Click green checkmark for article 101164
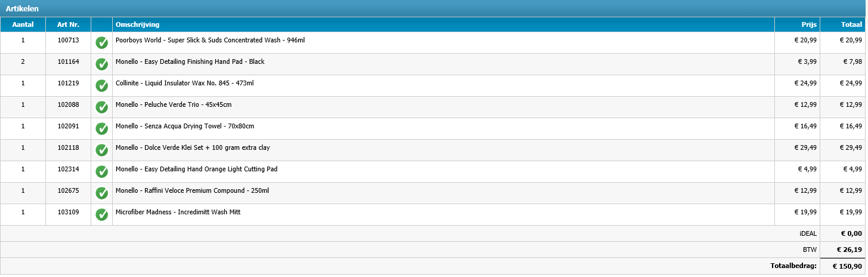The width and height of the screenshot is (868, 277). (x=101, y=64)
